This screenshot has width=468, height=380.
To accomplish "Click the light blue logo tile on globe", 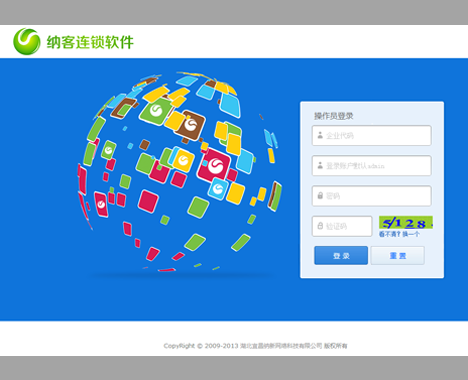I will [218, 189].
